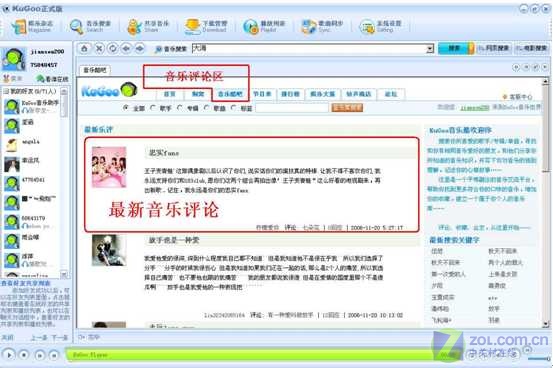553x368 pixels.
Task: Select the 专辑 radio button
Action: (x=180, y=108)
